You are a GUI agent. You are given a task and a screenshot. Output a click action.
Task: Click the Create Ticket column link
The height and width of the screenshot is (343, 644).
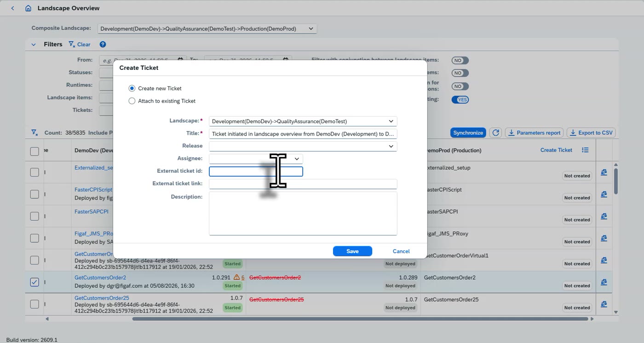coord(556,150)
